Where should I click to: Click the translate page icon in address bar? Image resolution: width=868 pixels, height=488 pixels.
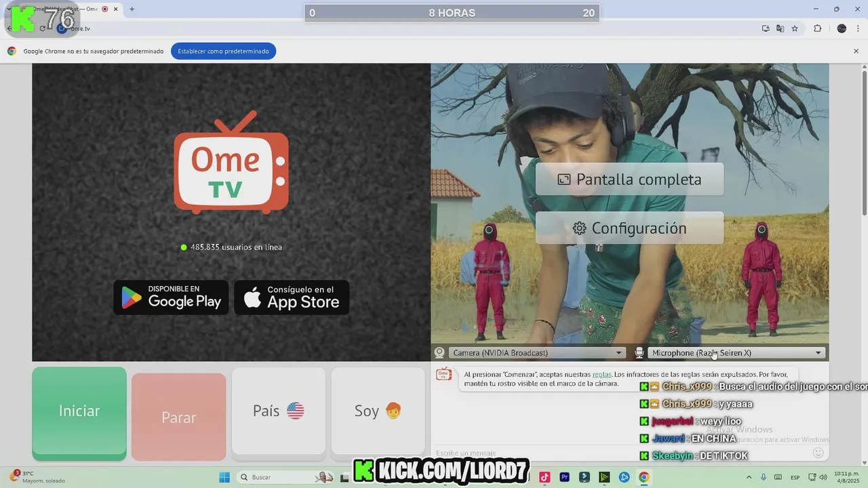click(780, 28)
